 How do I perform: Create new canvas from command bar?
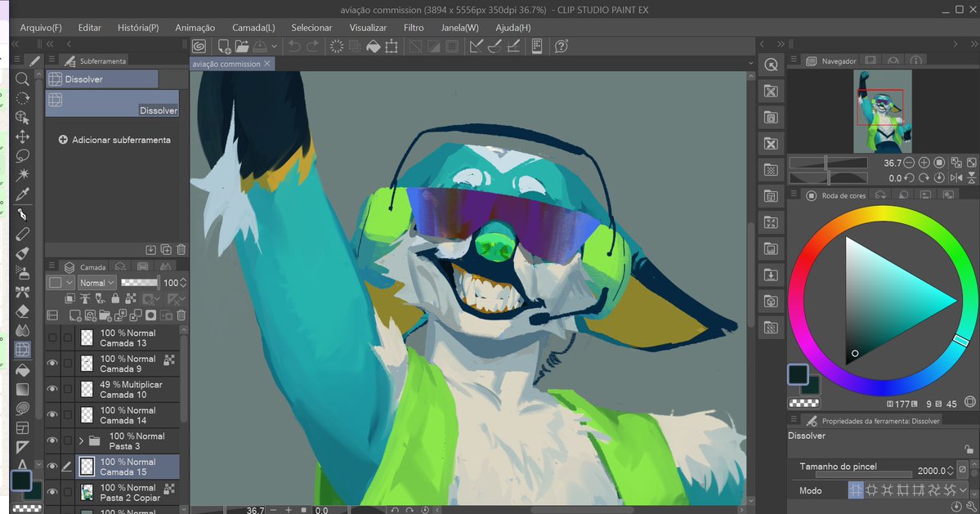click(224, 47)
